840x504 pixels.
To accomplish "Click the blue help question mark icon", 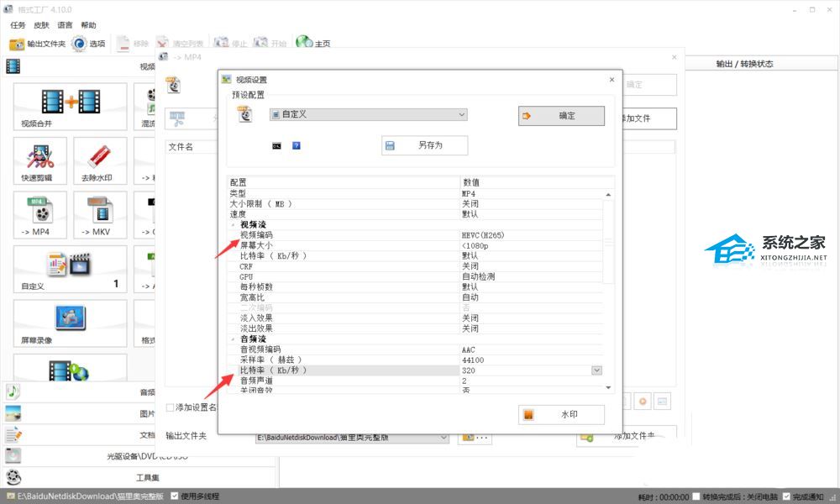I will point(297,145).
